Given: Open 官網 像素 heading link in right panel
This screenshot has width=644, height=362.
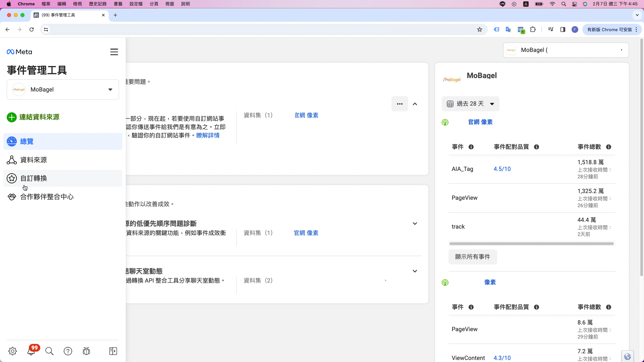Looking at the screenshot, I should 480,122.
